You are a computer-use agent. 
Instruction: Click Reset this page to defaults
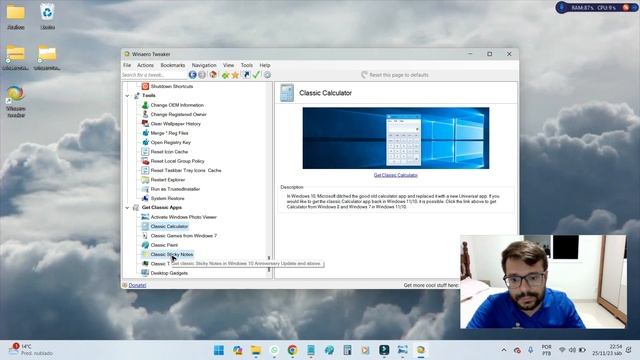coord(395,75)
